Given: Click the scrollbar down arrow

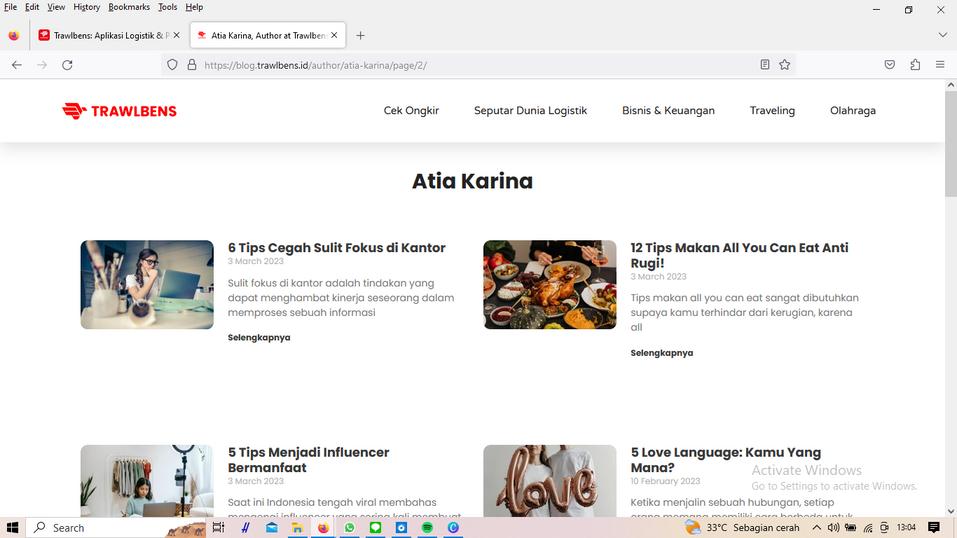Looking at the screenshot, I should coord(951,512).
